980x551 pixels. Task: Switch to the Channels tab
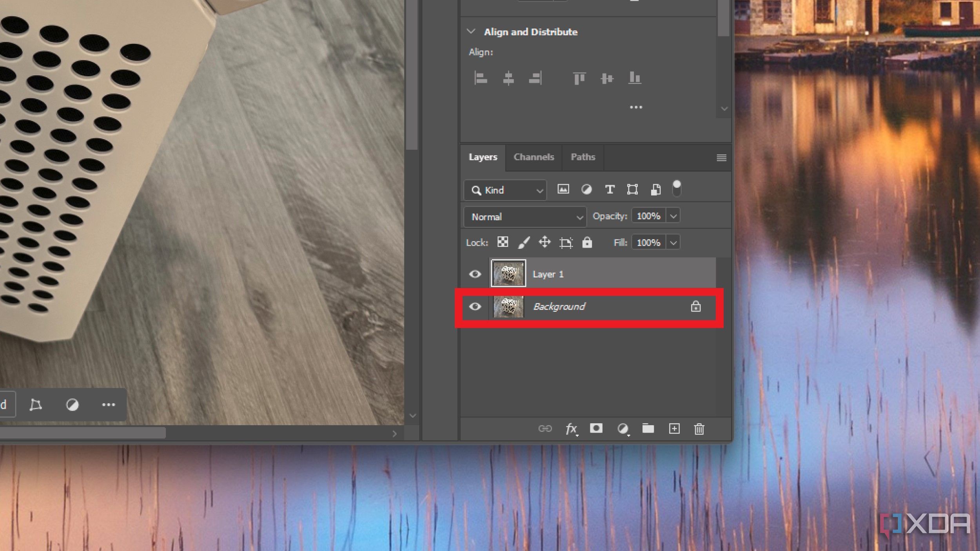[x=534, y=157]
